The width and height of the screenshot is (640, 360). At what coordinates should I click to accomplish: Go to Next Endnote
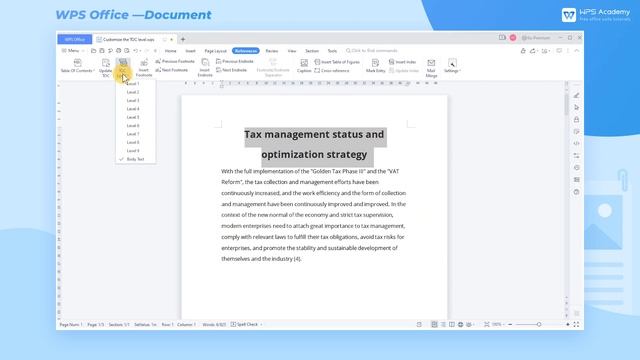click(231, 70)
